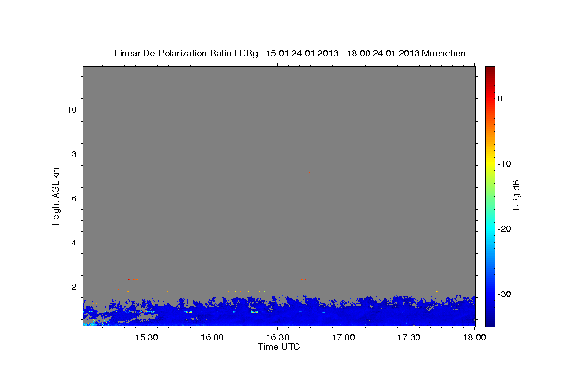
Task: Click the 'LDRg dB' colorbar label
Action: point(515,197)
